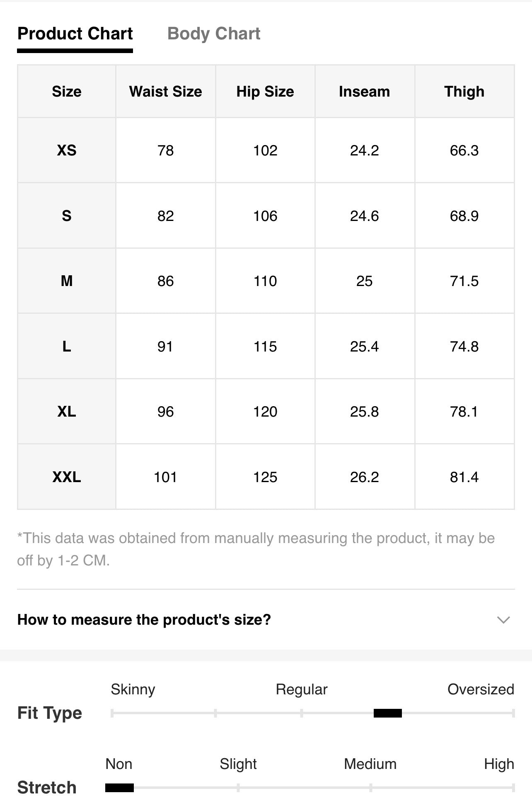This screenshot has height=810, width=532.
Task: Click the XL waist value 96
Action: coord(166,412)
